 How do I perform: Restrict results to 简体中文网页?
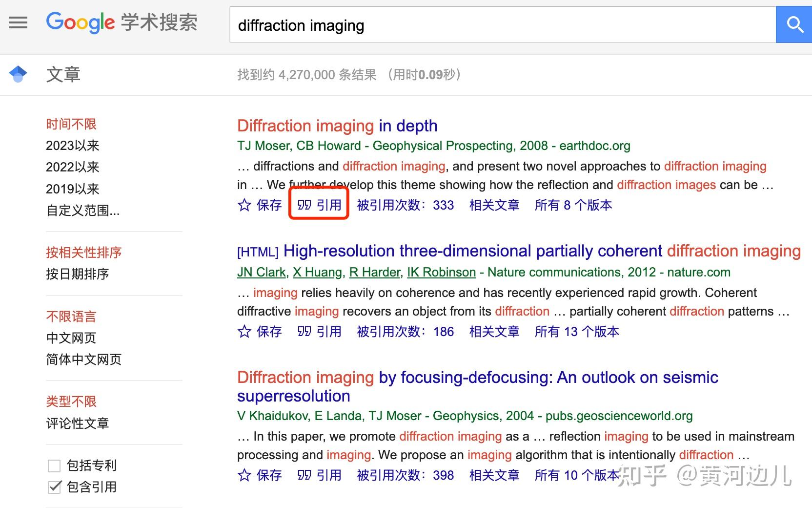coord(84,360)
